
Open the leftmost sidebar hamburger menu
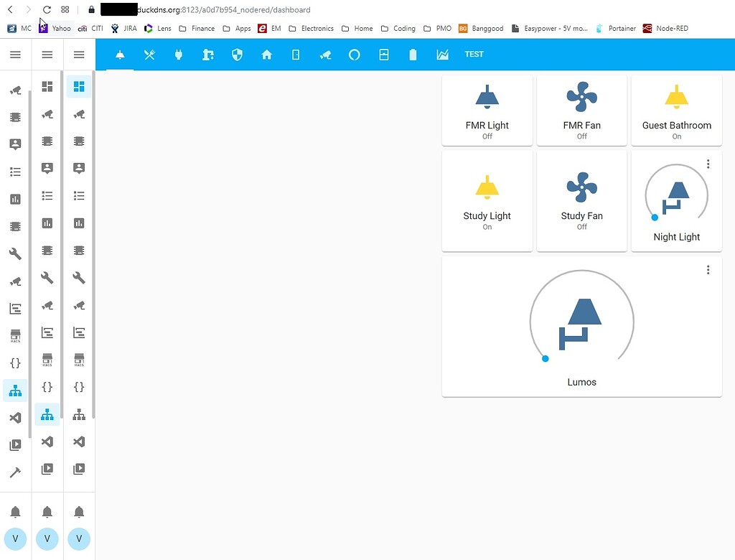(15, 54)
